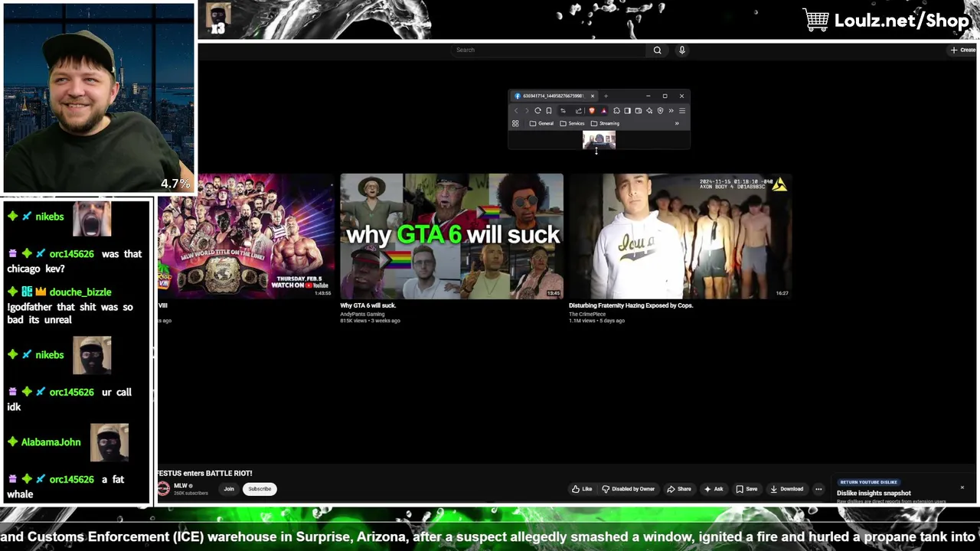Activate voice search microphone icon
This screenshot has height=551, width=980.
pos(681,50)
